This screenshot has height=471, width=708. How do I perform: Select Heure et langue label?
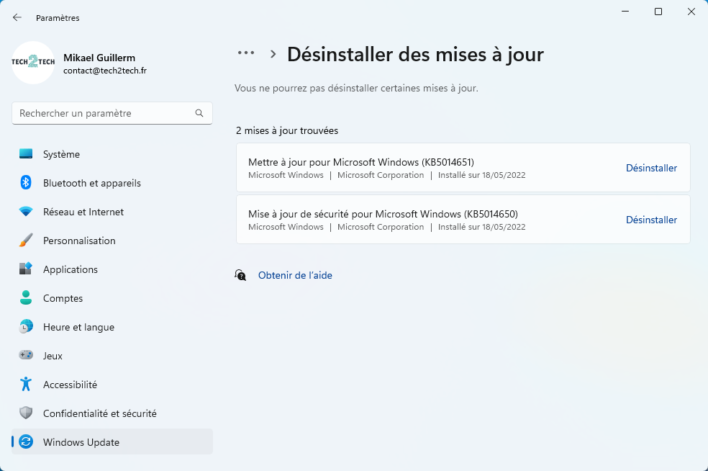[79, 327]
